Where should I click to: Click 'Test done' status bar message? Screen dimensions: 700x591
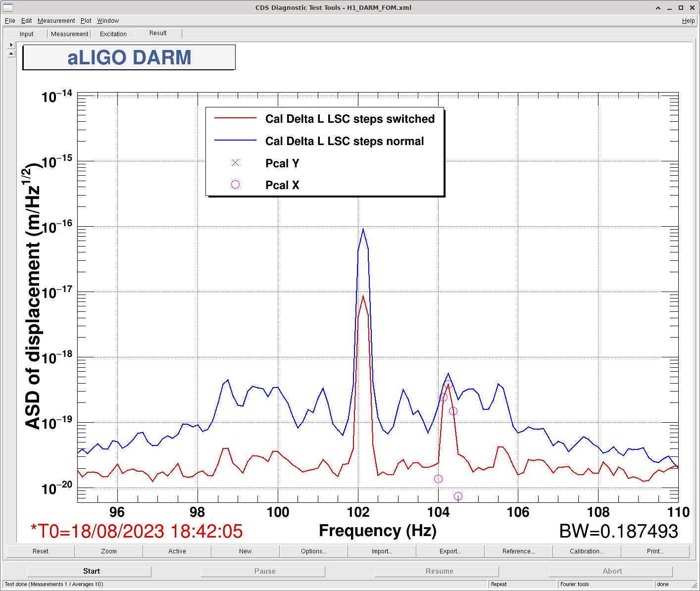54,584
